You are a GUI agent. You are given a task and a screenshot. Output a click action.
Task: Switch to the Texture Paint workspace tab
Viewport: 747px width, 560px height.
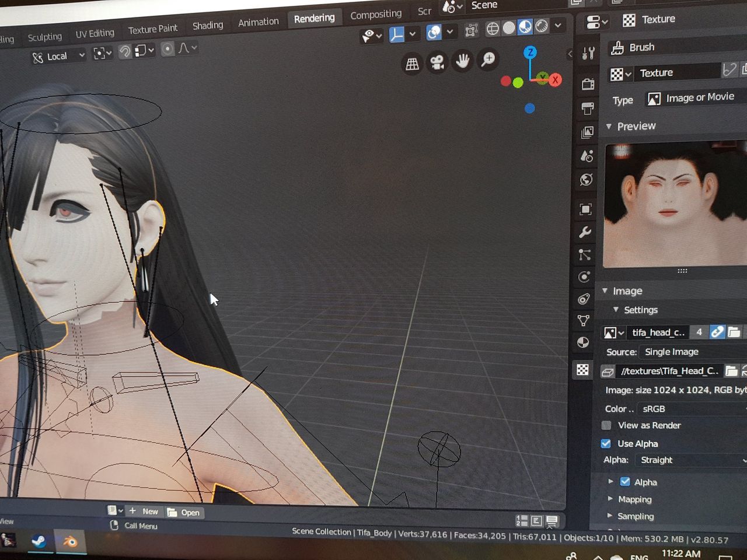[153, 29]
